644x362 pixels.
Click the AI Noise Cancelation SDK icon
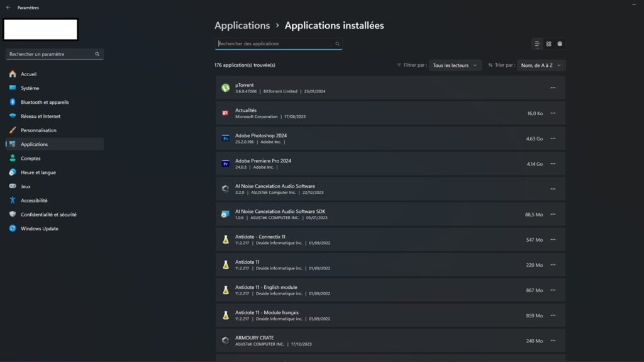[x=226, y=214]
